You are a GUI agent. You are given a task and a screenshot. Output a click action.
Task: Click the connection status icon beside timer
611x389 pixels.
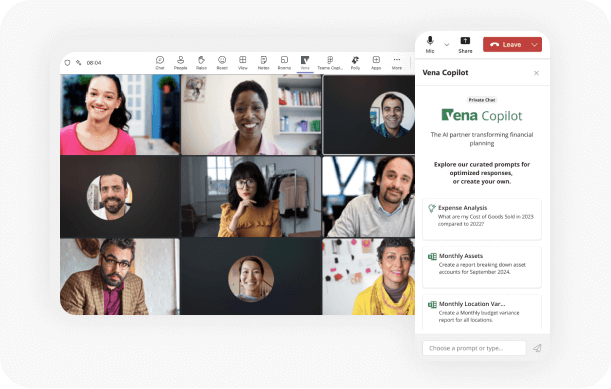(79, 63)
